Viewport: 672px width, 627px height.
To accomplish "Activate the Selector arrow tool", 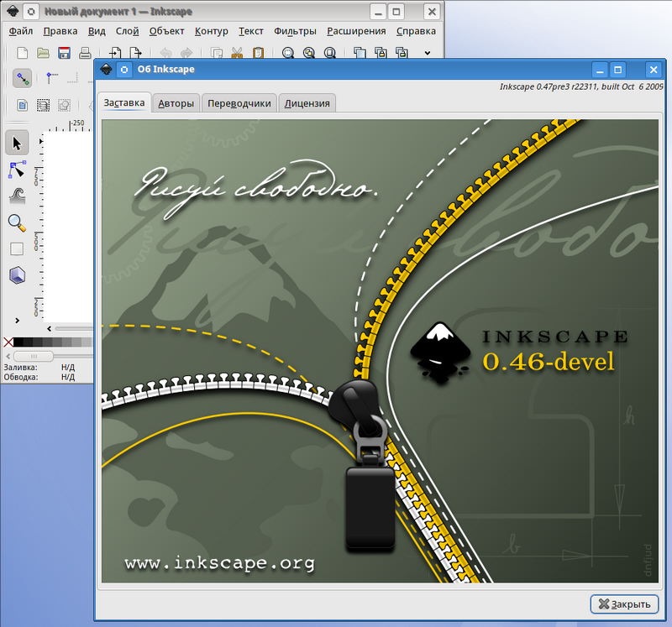I will coord(17,143).
